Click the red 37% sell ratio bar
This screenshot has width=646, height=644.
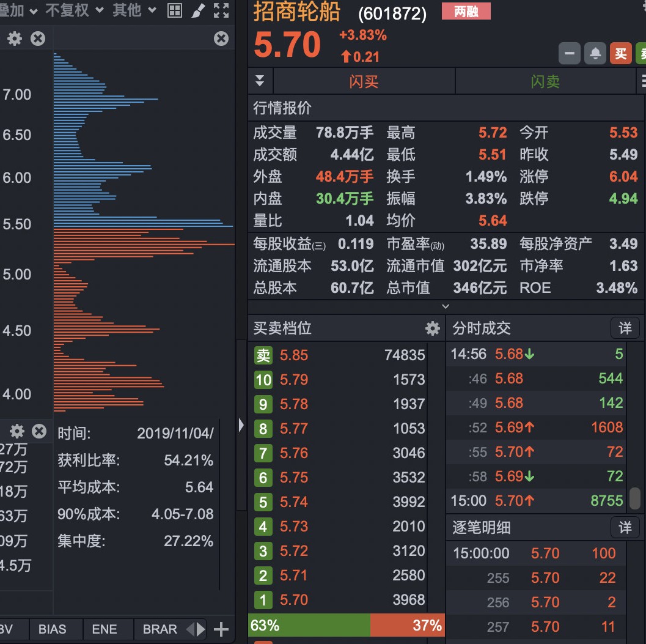click(408, 625)
